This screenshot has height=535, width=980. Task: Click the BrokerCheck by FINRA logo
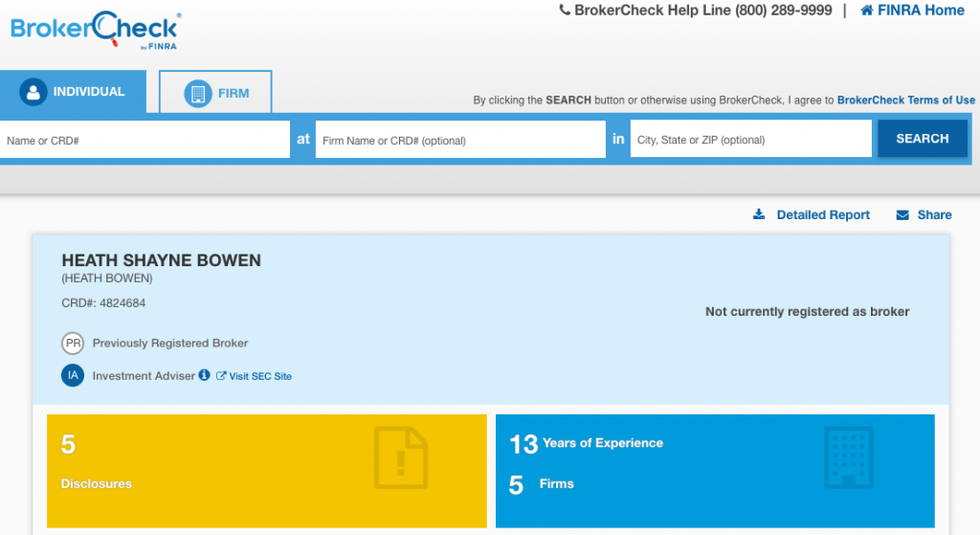pyautogui.click(x=96, y=30)
